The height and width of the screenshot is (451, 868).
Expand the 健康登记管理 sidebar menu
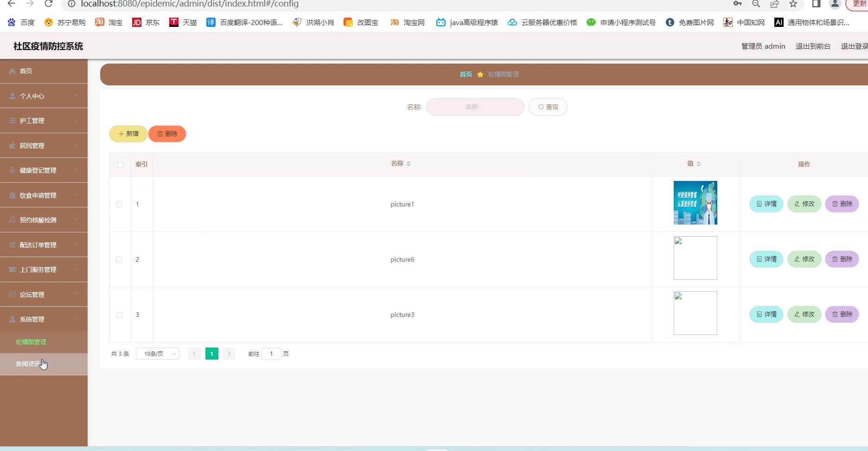tap(44, 170)
